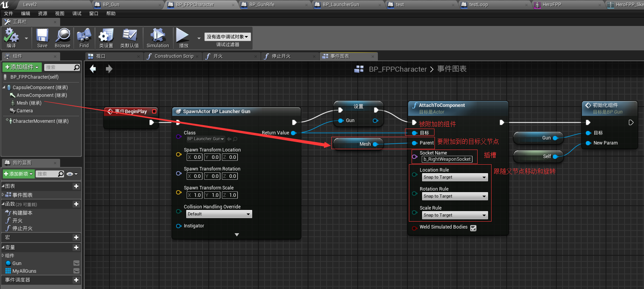Save the blueprint using the Save icon

(42, 36)
